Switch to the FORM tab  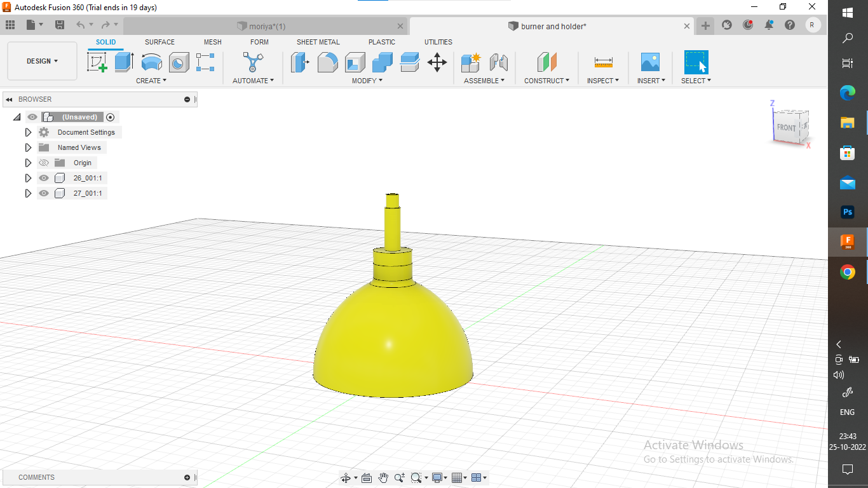pos(259,42)
